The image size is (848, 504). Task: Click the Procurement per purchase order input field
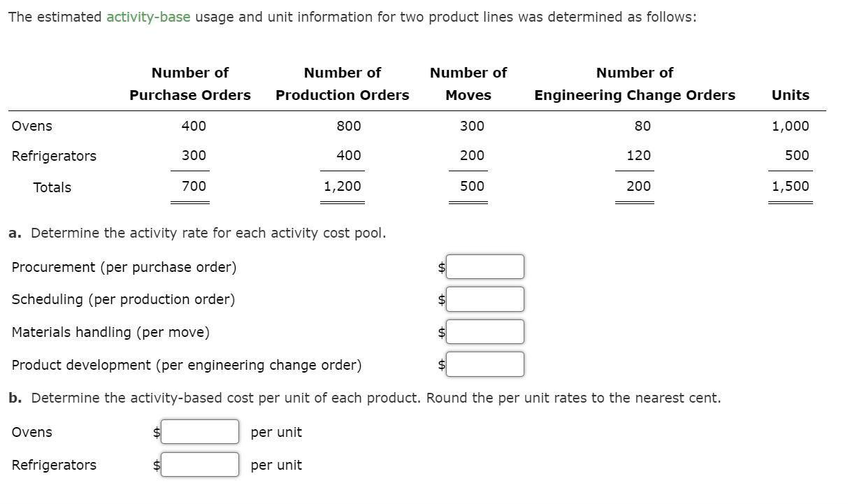click(485, 266)
